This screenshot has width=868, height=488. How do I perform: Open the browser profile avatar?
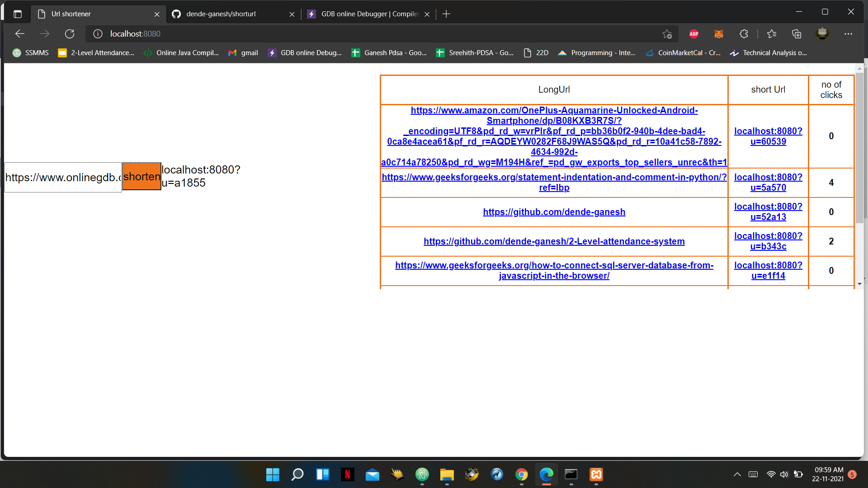[x=822, y=33]
